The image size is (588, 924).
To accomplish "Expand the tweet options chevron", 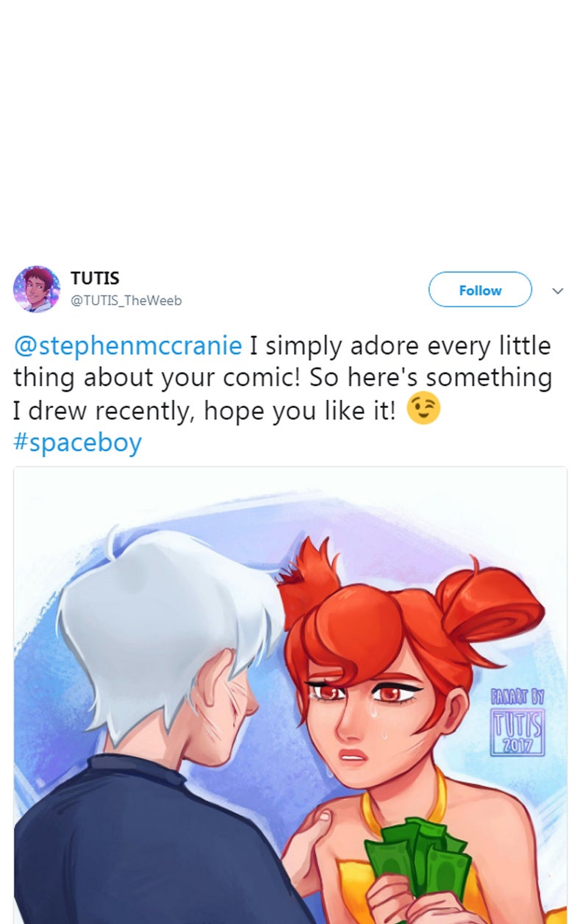I will coord(558,291).
